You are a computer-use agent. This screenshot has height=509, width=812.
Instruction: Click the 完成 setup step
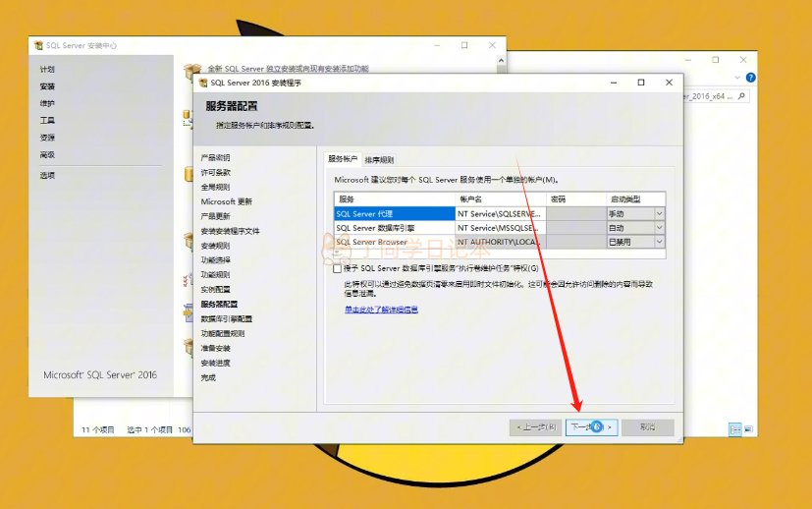pyautogui.click(x=208, y=377)
